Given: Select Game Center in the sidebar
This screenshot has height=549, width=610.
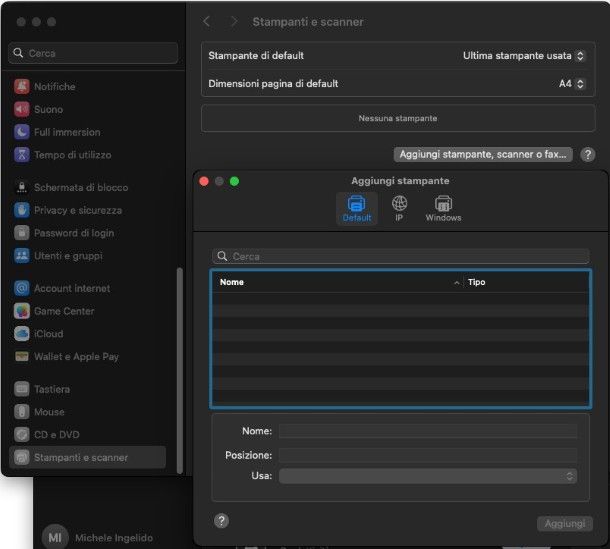Looking at the screenshot, I should (x=64, y=311).
